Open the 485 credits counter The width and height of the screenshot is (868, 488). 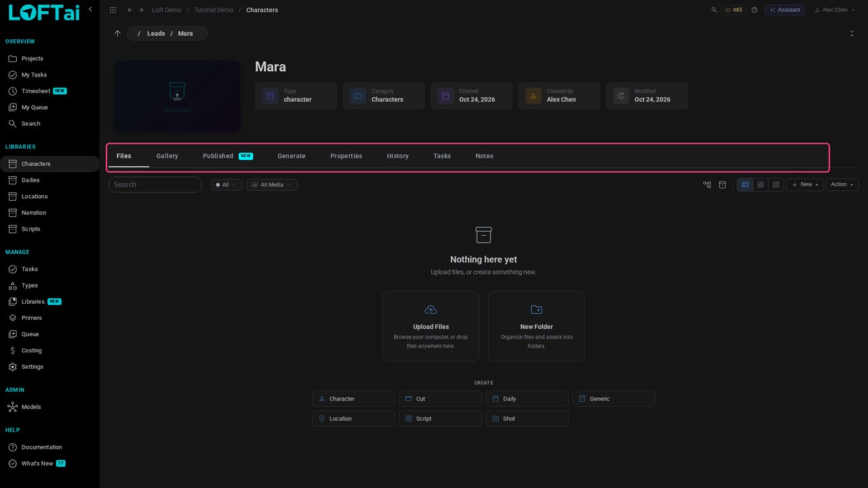[734, 10]
